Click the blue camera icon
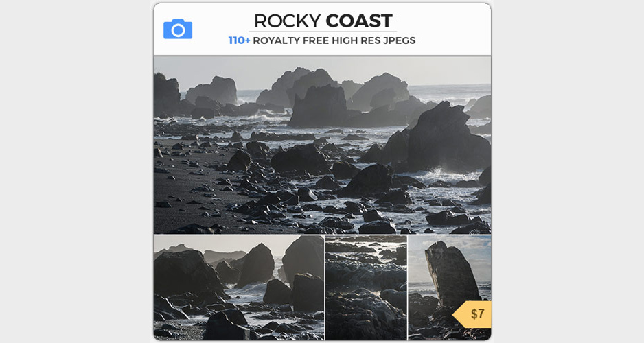644x343 pixels. (178, 29)
